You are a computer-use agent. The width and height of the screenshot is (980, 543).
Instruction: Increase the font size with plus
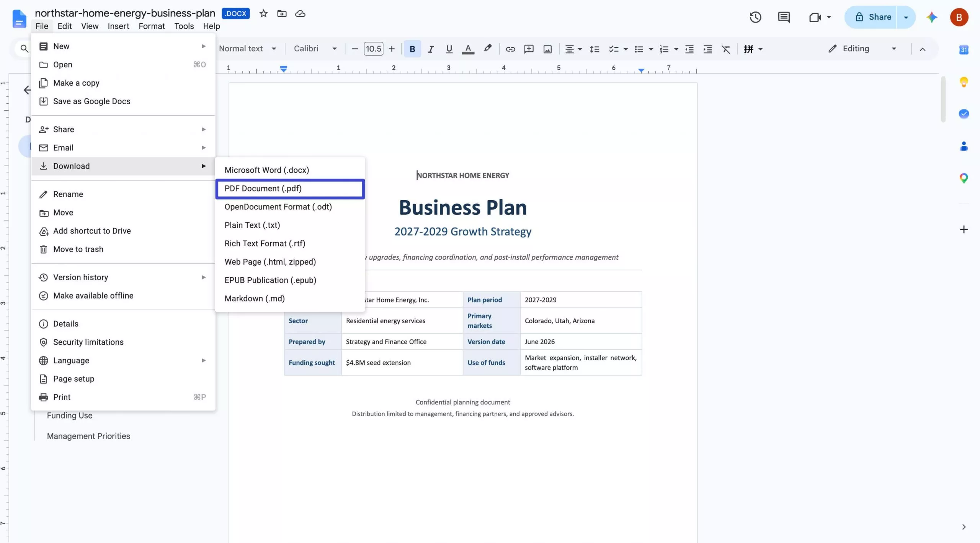392,49
